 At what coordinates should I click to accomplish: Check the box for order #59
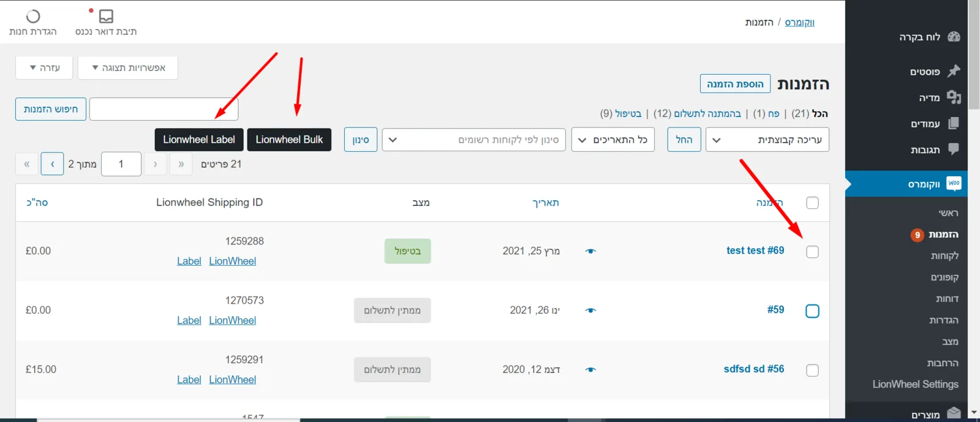pos(813,311)
